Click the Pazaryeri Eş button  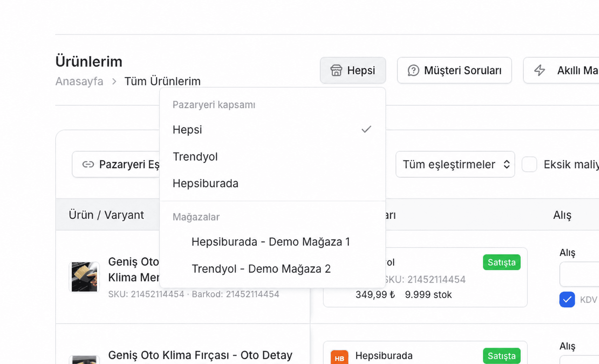tap(116, 164)
